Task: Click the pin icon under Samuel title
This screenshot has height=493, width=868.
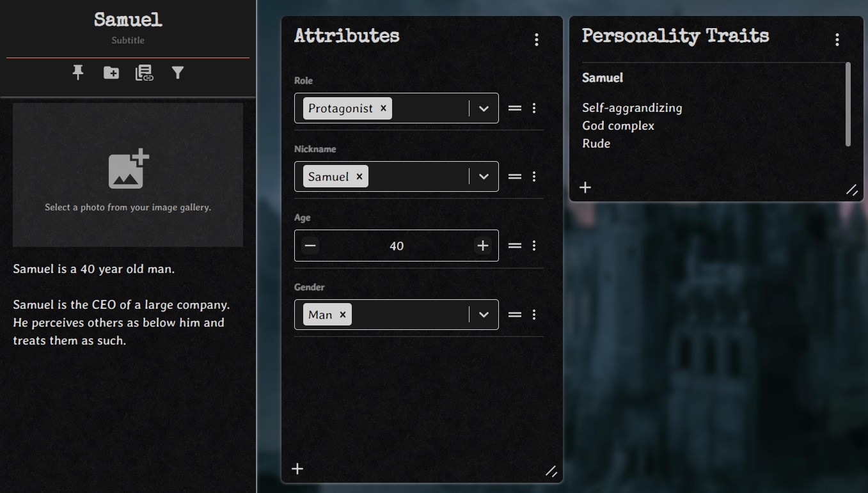Action: (78, 73)
